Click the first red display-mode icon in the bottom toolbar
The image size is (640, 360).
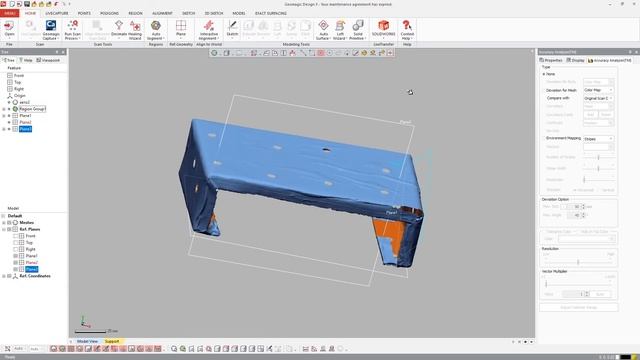coord(53,349)
